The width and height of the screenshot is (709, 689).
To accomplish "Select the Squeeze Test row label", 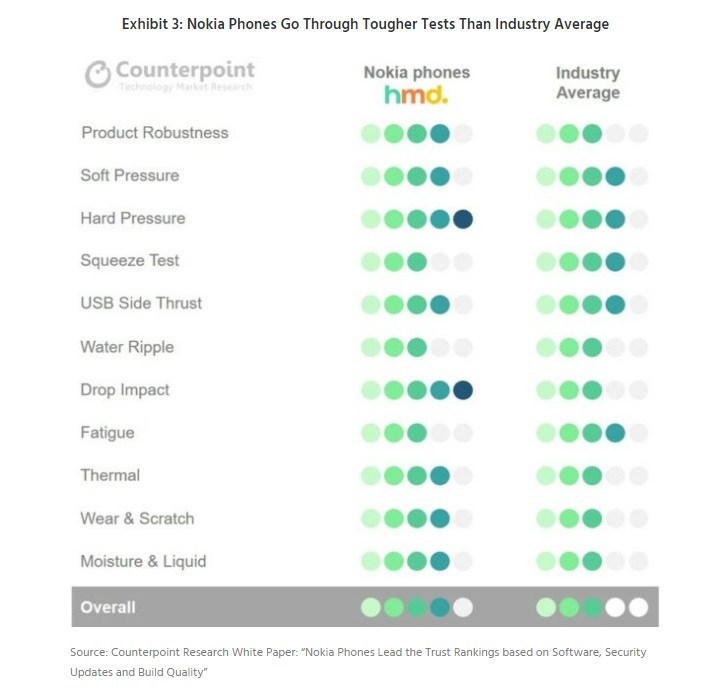I will 130,261.
